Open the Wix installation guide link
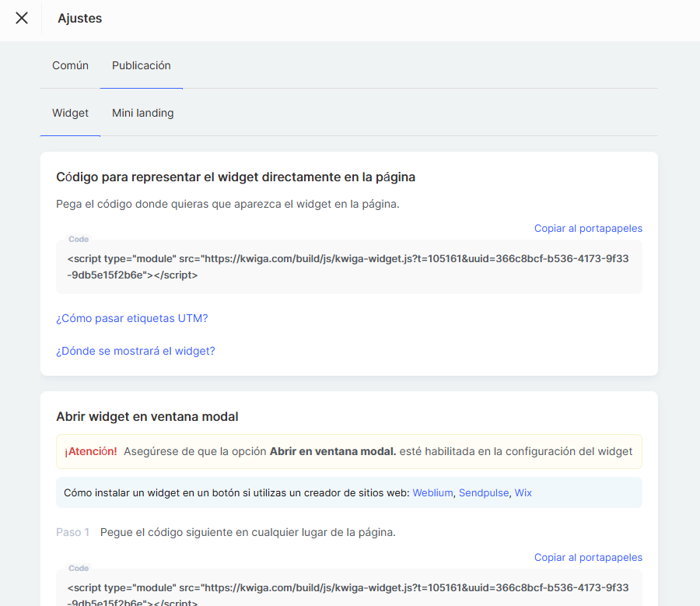700x606 pixels. [523, 492]
